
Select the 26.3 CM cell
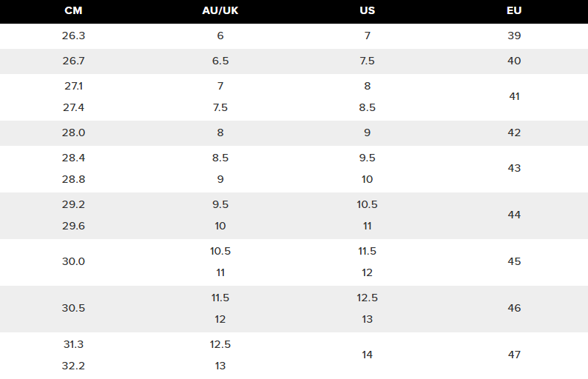(x=73, y=36)
